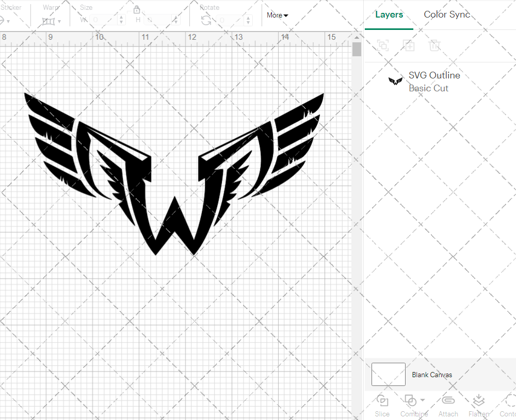Flatten the design using the Flatten icon
Image resolution: width=516 pixels, height=420 pixels.
pos(478,401)
